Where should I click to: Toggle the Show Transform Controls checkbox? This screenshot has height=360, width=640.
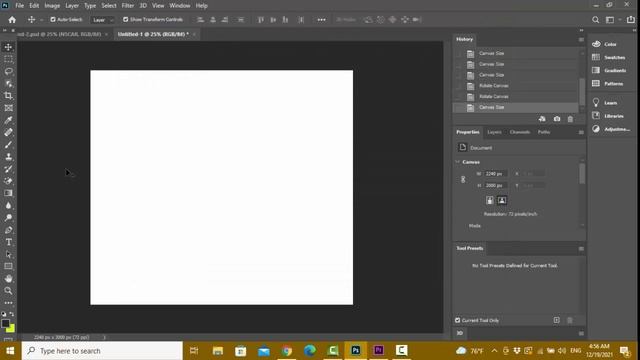coord(125,19)
